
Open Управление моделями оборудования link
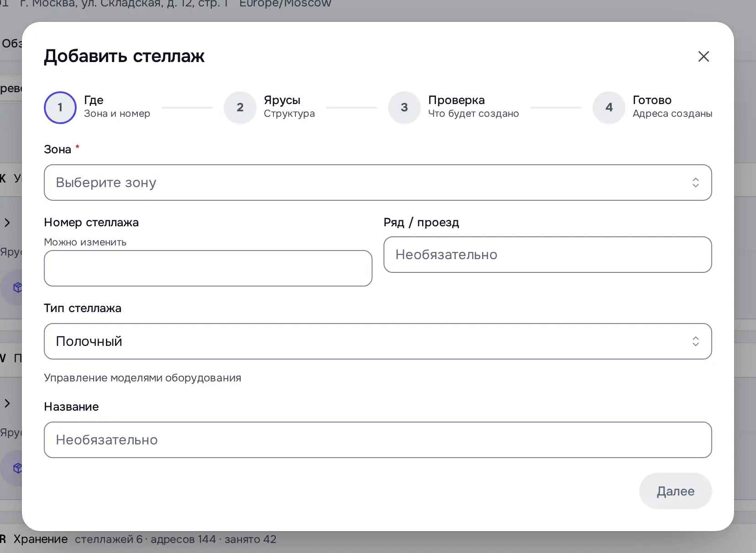(x=142, y=378)
